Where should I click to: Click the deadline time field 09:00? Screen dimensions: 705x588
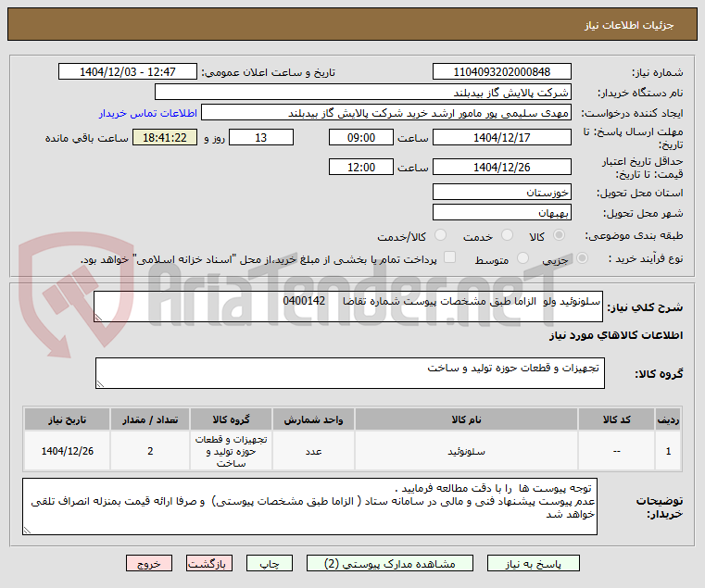click(x=361, y=137)
